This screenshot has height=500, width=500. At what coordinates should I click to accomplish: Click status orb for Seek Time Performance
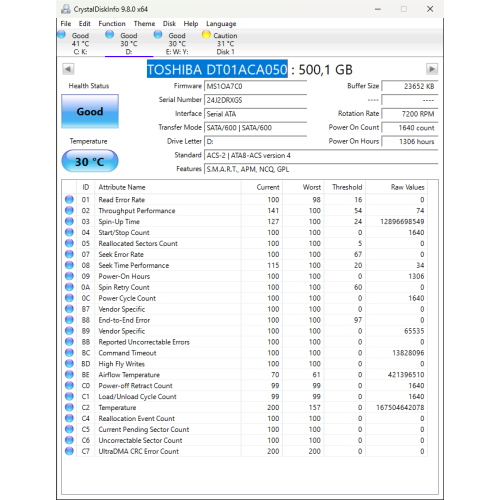pyautogui.click(x=69, y=265)
